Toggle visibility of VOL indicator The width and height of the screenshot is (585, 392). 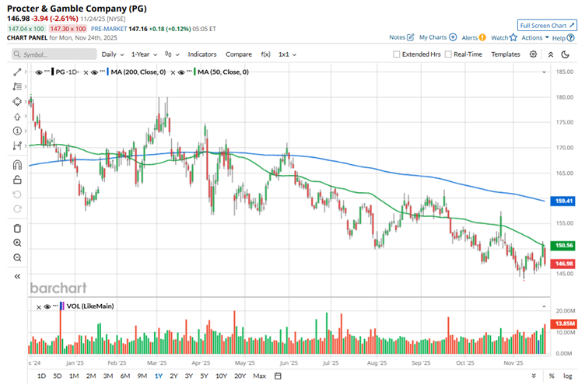pyautogui.click(x=47, y=306)
